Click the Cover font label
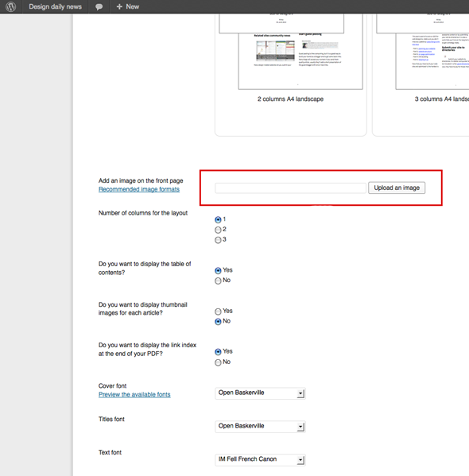 (x=112, y=386)
